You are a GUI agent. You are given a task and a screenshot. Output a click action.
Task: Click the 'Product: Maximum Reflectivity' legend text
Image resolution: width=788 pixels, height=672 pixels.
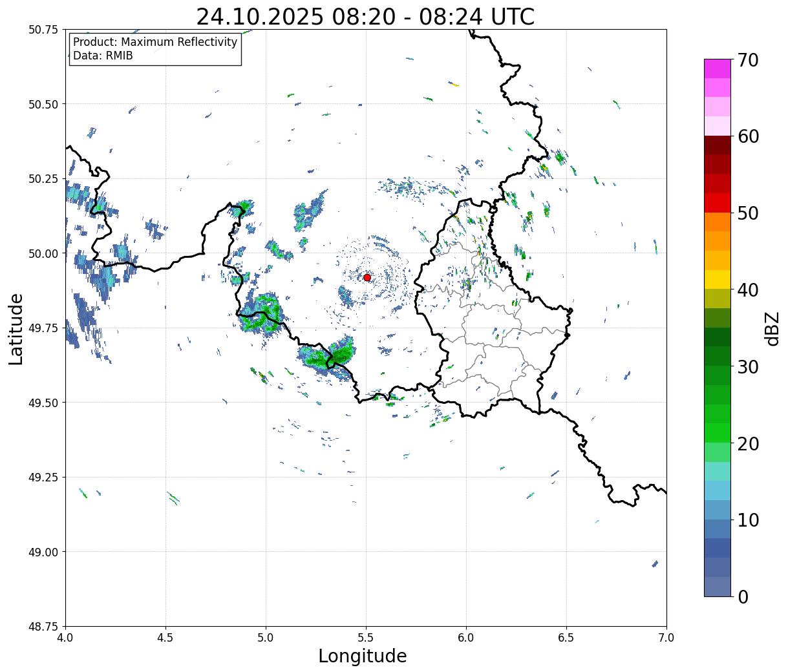click(x=155, y=42)
